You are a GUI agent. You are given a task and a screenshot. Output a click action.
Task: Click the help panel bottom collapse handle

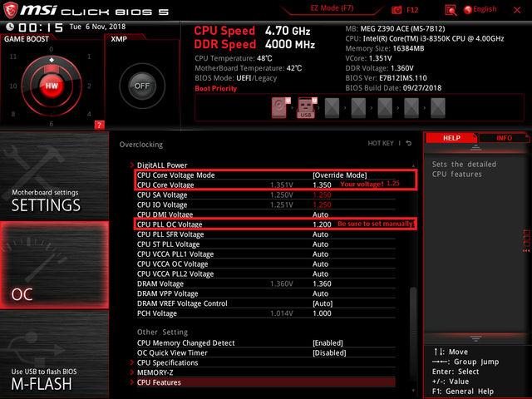475,338
